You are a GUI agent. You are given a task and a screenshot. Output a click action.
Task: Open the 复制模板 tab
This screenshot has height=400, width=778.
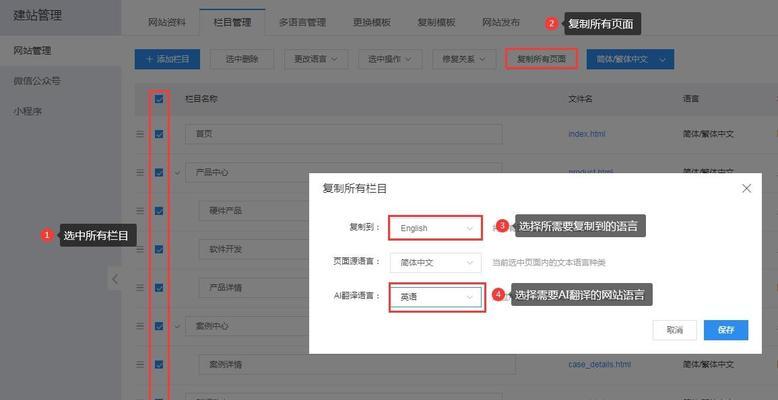436,22
